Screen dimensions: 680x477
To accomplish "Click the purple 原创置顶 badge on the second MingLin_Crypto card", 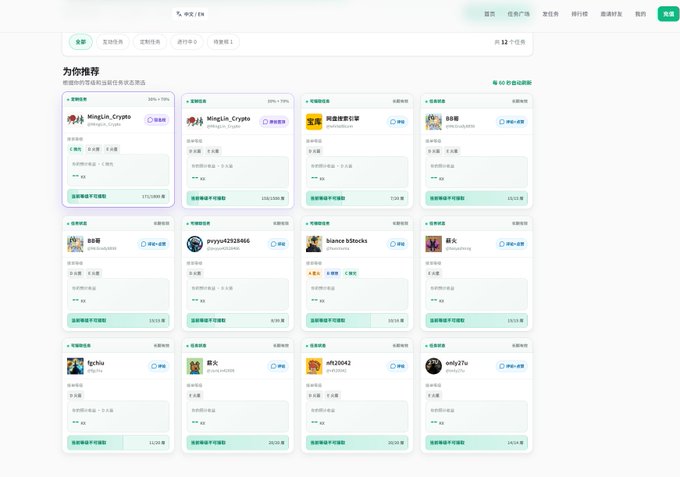I will pyautogui.click(x=274, y=122).
